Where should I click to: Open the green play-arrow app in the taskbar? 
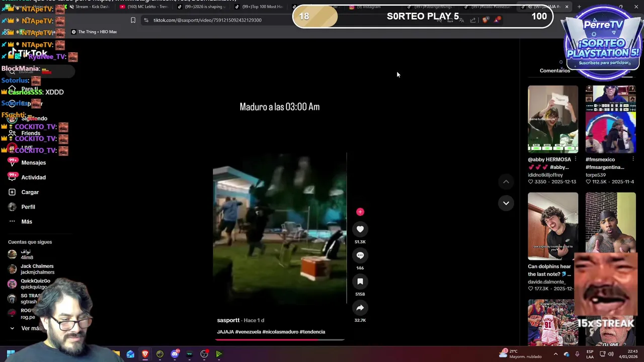[x=219, y=354]
